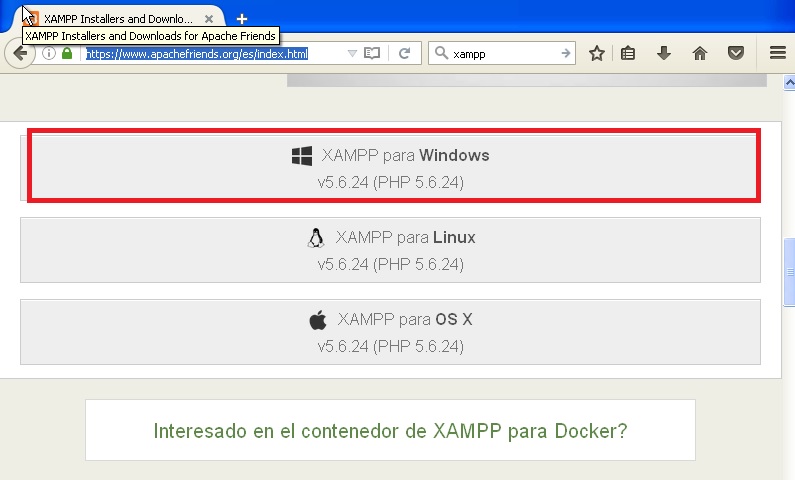Click the search magnifier icon

click(442, 53)
